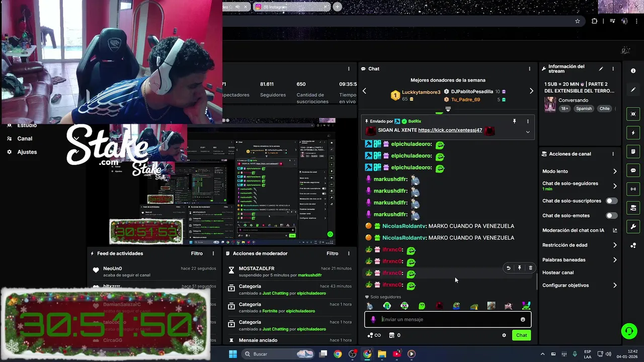Open pinned BotRix message three-dot menu

click(528, 121)
